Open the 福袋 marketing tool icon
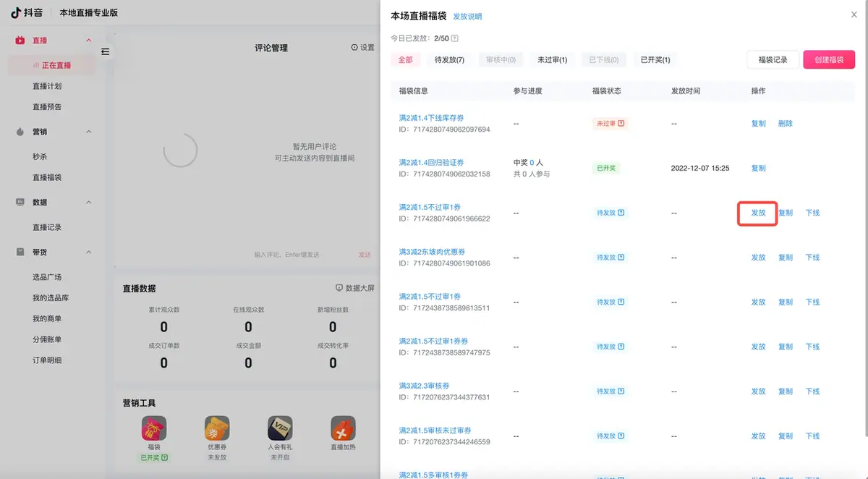Image resolution: width=868 pixels, height=479 pixels. (x=154, y=428)
